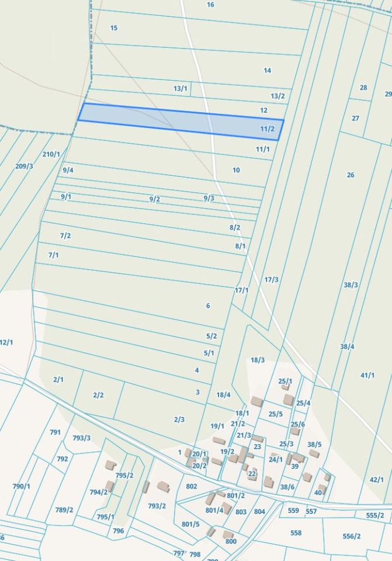
Task: Select parcel number 12
Action: 263,110
